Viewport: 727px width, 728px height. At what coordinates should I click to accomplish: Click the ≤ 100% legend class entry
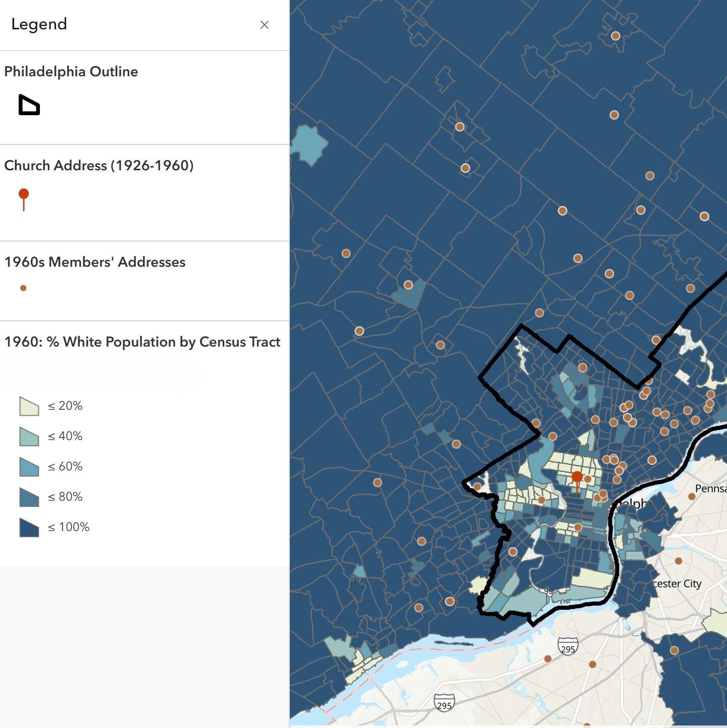click(55, 526)
